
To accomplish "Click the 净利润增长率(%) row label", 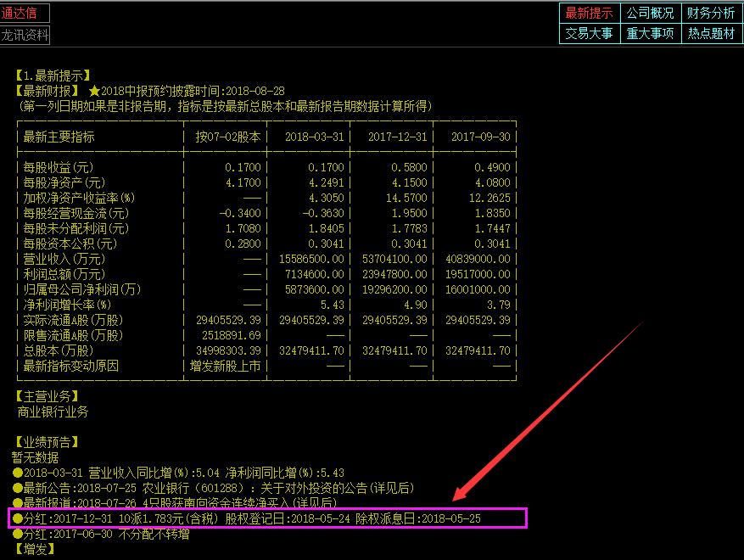I will pos(67,305).
